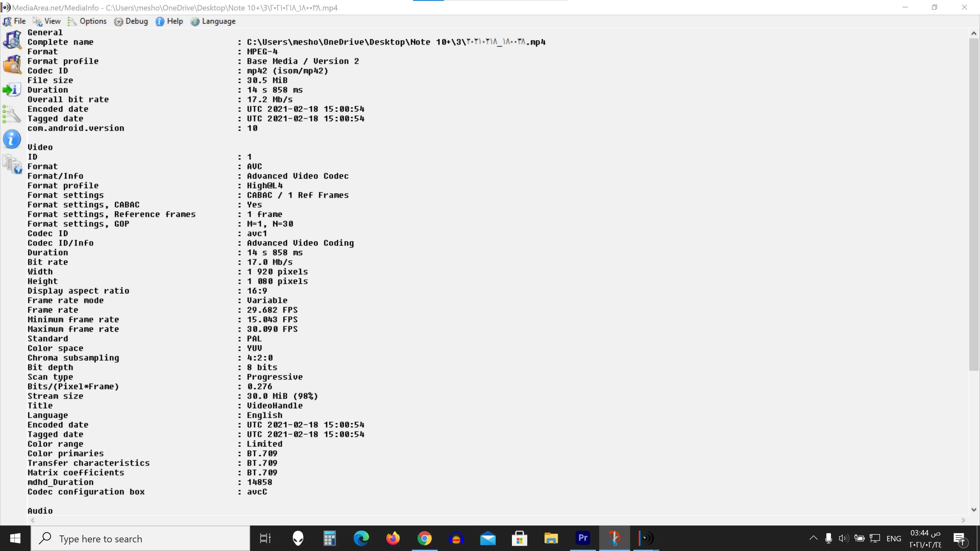Click the horizontal scrollbar right arrow

pos(963,520)
